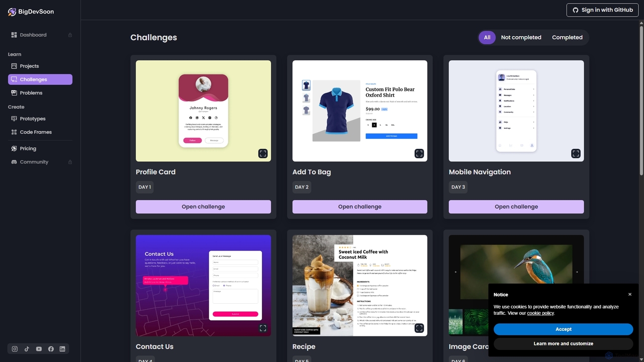The height and width of the screenshot is (362, 644).
Task: Open the Instagram social link
Action: pyautogui.click(x=15, y=349)
